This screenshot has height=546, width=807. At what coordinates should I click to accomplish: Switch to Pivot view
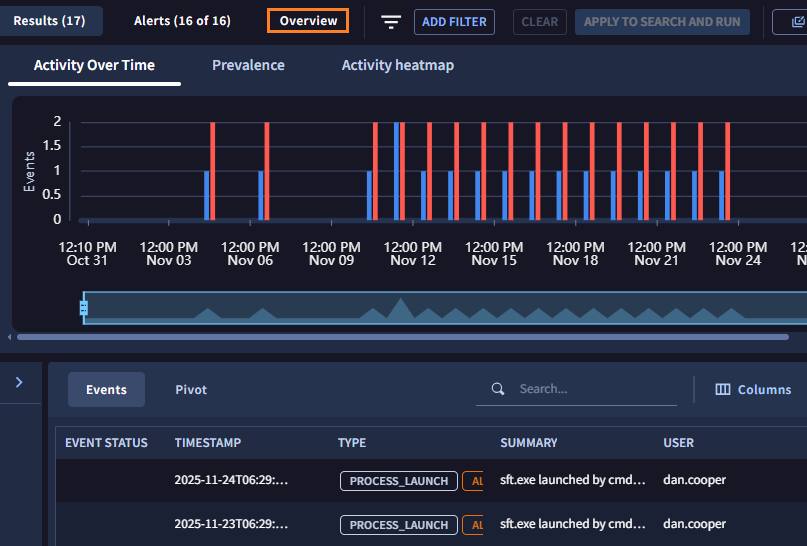[x=191, y=389]
